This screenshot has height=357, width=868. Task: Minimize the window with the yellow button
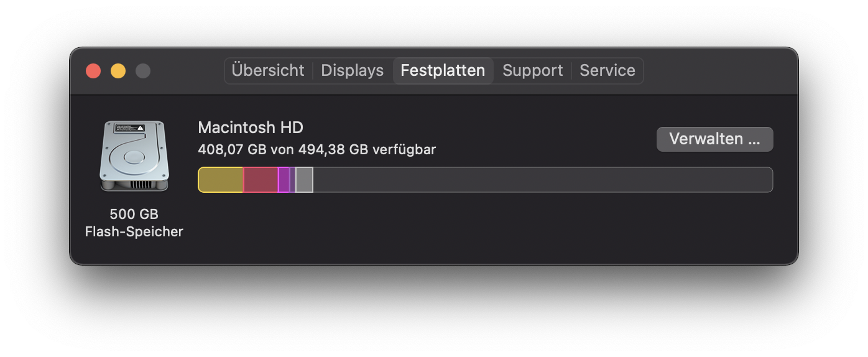pyautogui.click(x=118, y=71)
